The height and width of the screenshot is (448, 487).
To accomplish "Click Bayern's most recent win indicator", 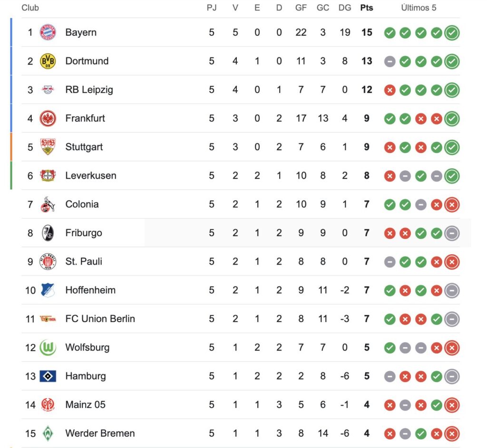I will pyautogui.click(x=452, y=33).
